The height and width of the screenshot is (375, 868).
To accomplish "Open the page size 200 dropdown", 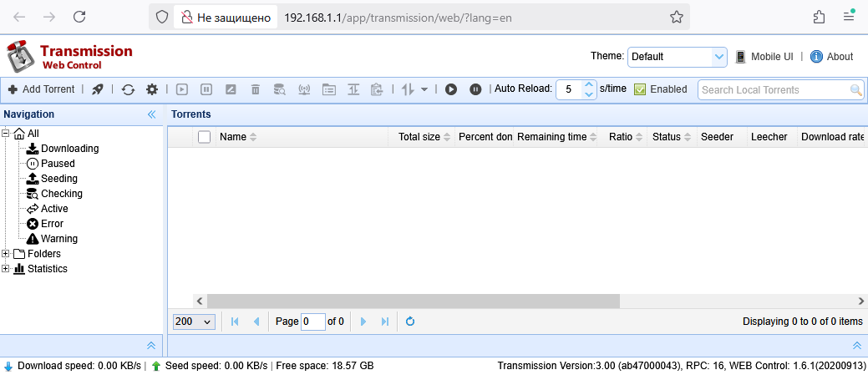I will tap(194, 322).
